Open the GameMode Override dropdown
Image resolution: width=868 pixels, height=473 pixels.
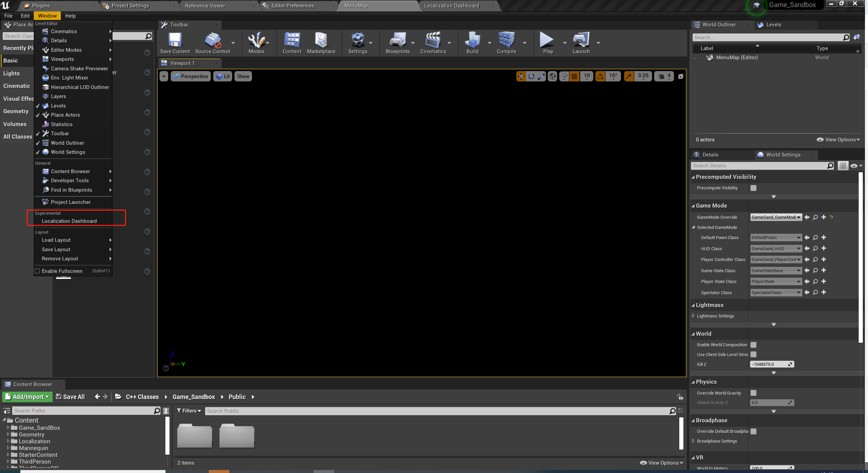point(776,217)
